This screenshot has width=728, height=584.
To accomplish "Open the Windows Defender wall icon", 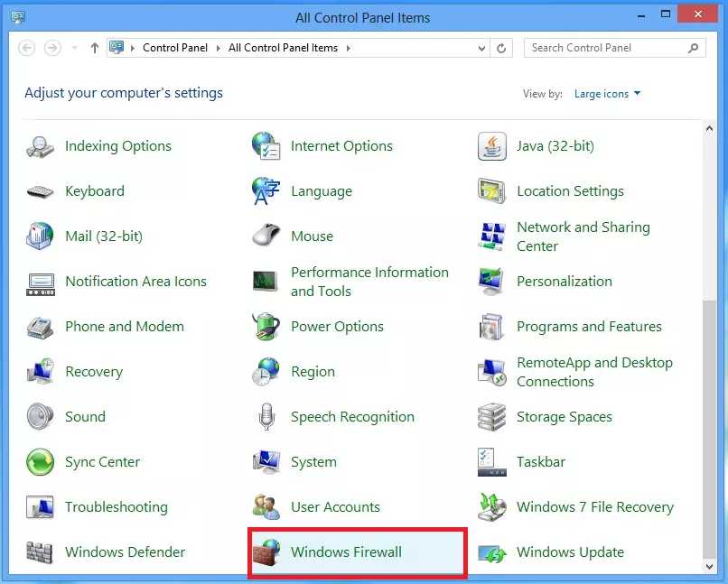I will 40,552.
